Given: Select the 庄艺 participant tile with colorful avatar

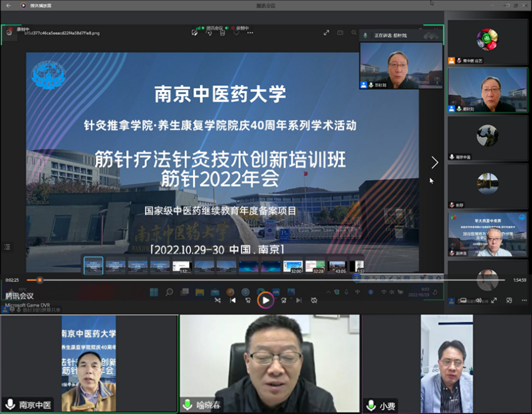Looking at the screenshot, I should point(488,42).
